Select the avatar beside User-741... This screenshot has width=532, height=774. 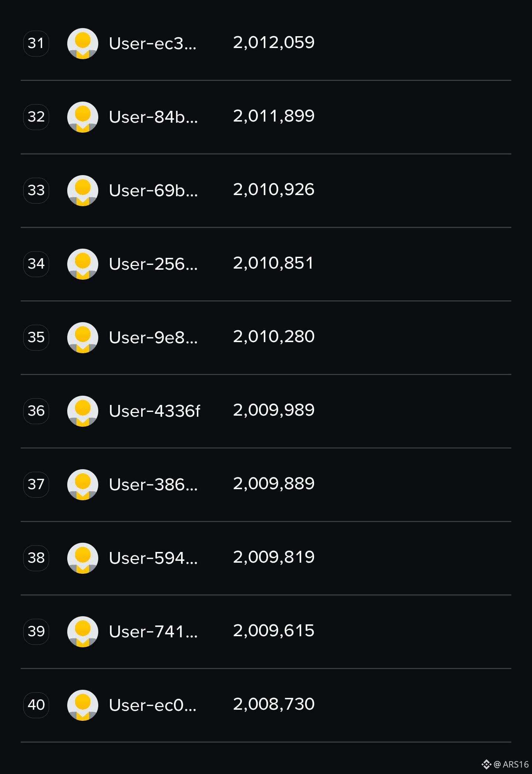[82, 631]
